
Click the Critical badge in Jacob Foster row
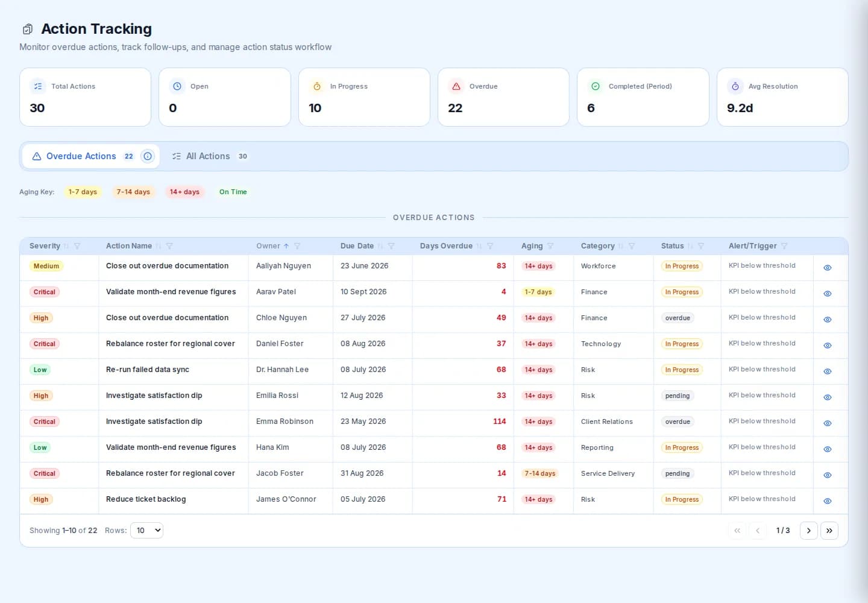[x=44, y=473]
